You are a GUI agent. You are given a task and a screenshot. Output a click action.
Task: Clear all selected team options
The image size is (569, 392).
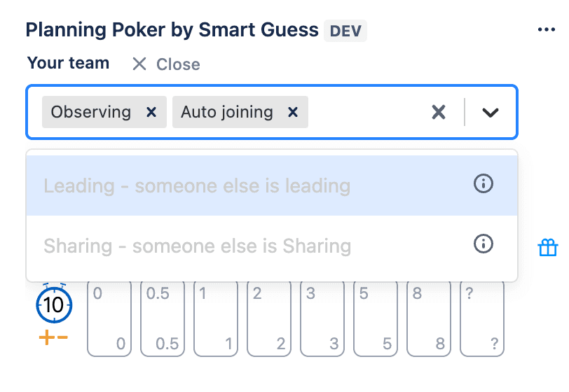tap(439, 112)
